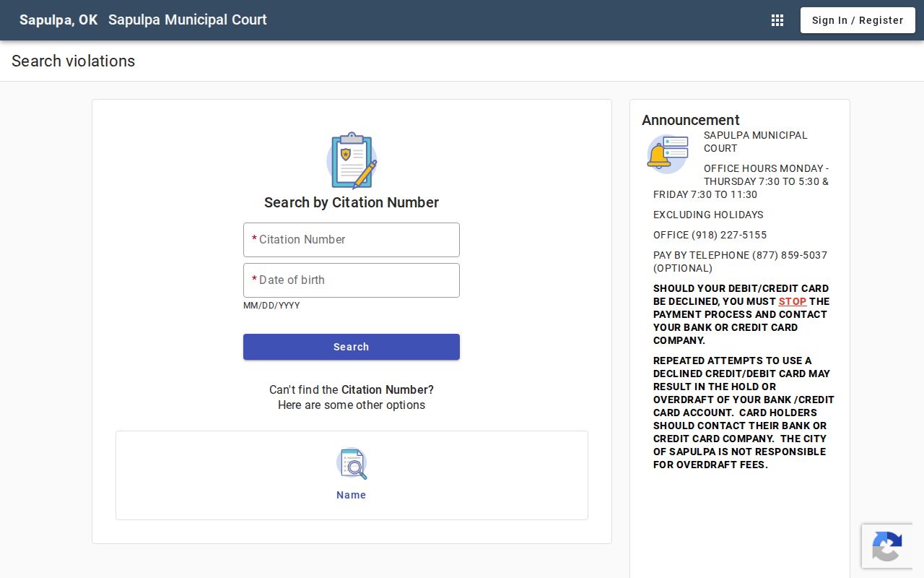Select the Name search option icon

click(352, 464)
